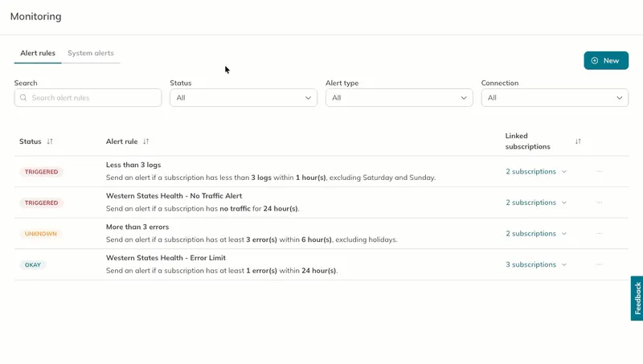The image size is (643, 364).
Task: Sort table by the Alert rule column icon
Action: [145, 141]
